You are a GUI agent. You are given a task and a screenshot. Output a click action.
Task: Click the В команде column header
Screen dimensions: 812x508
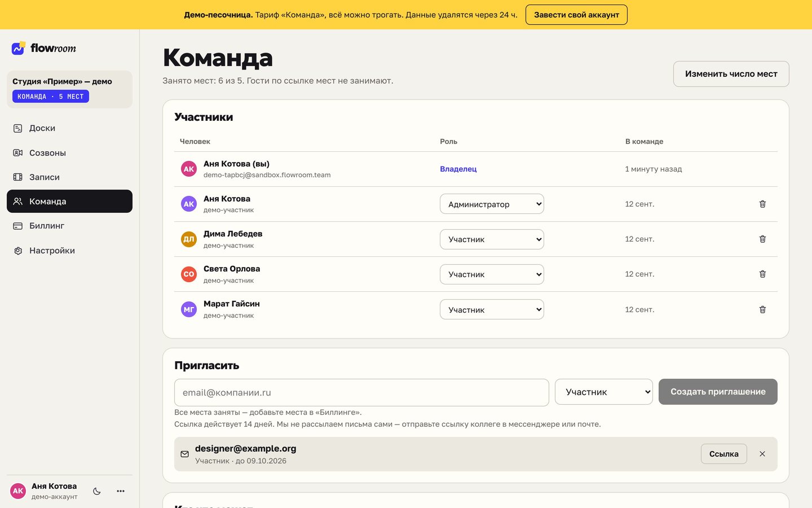pyautogui.click(x=644, y=141)
